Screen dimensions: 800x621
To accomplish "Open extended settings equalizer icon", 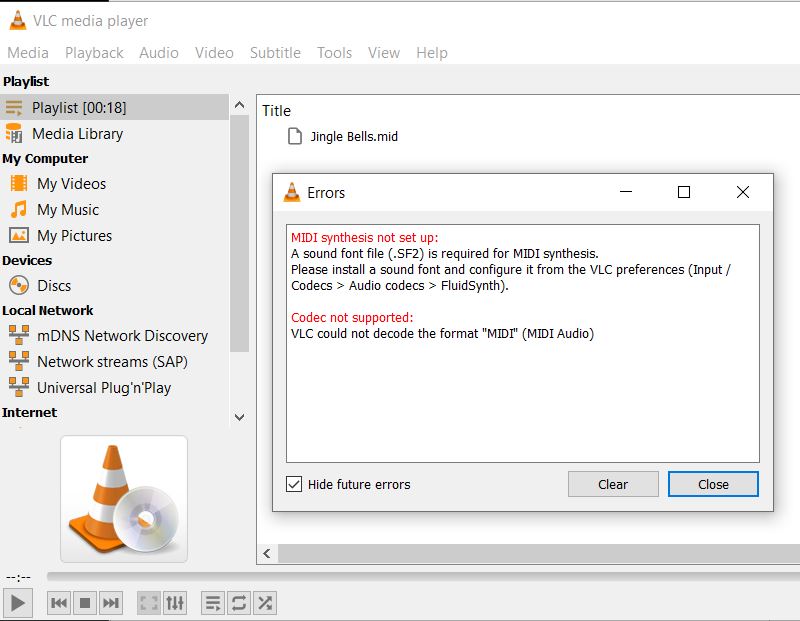I will 175,603.
